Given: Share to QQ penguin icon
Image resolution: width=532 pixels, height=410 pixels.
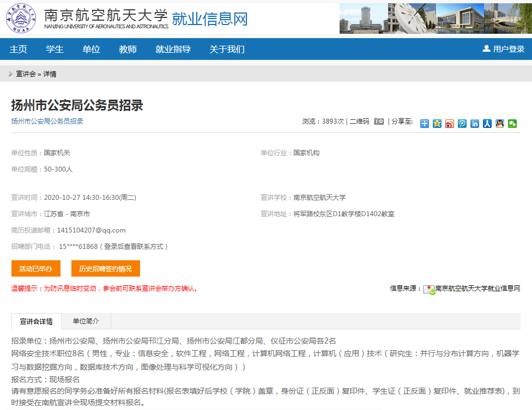Looking at the screenshot, I should pos(500,124).
